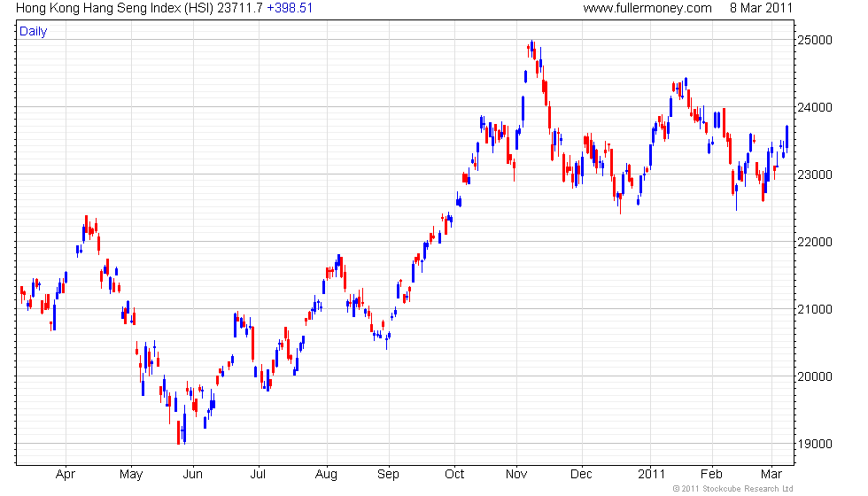Click the 'Dec' month label
This screenshot has width=868, height=496.
click(581, 475)
